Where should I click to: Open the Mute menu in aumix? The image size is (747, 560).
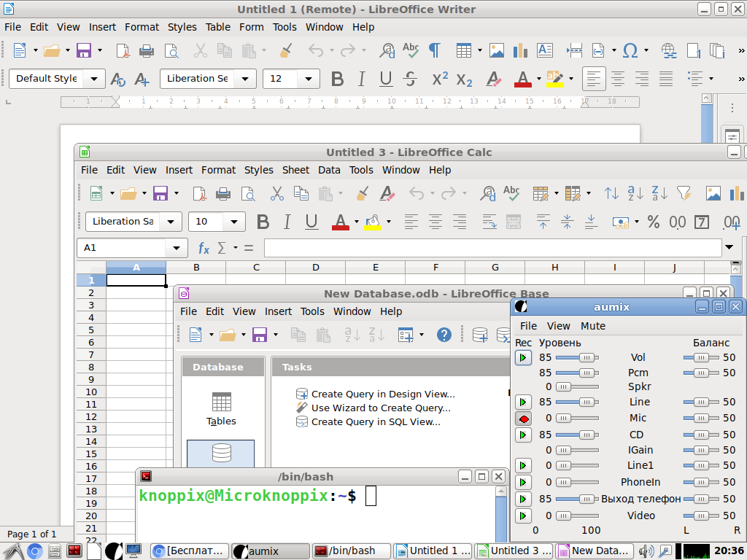pos(593,326)
